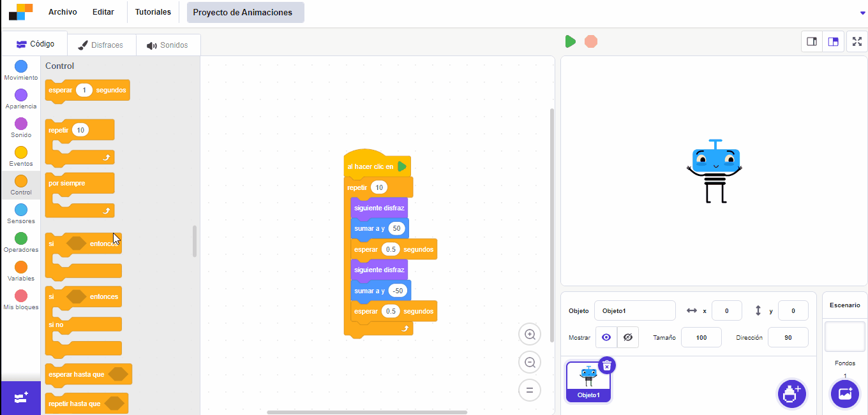Zoom in on the code workspace
The image size is (868, 415).
click(530, 334)
